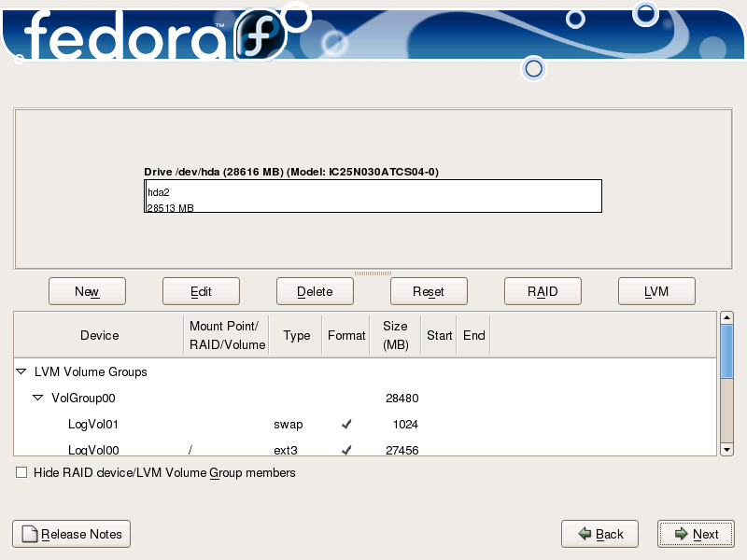Open the RAID configuration button
Screen dimensions: 747x560
tap(543, 291)
